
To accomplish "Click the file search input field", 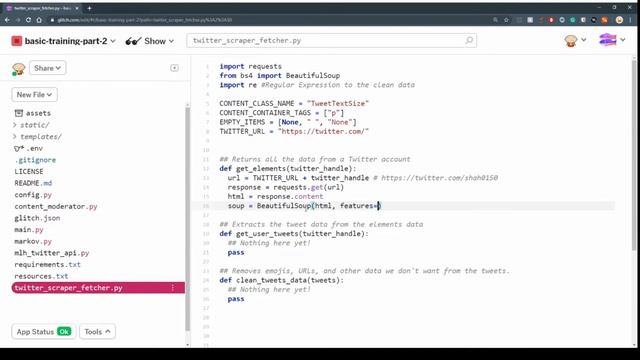I will pyautogui.click(x=331, y=40).
